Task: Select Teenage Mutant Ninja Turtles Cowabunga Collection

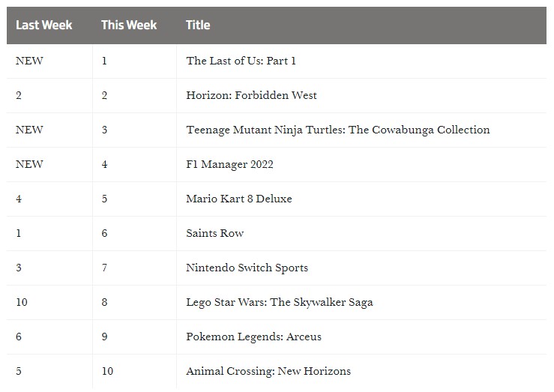Action: tap(337, 130)
